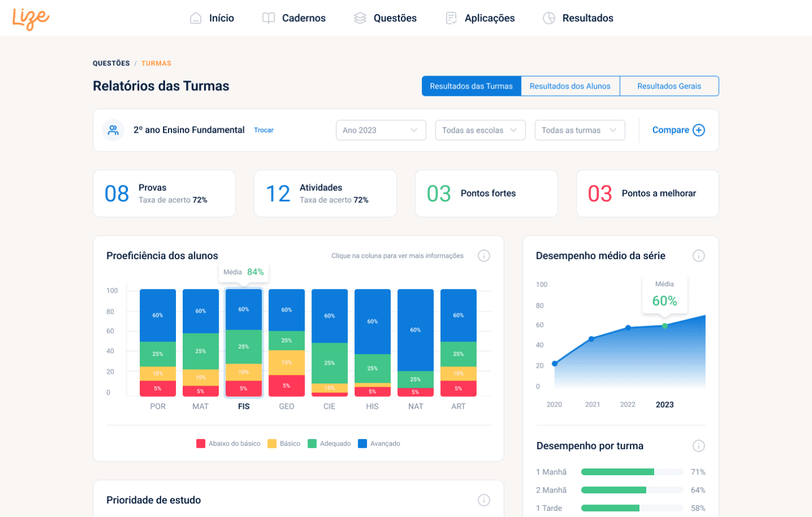Select the NAT column in chart

click(416, 343)
